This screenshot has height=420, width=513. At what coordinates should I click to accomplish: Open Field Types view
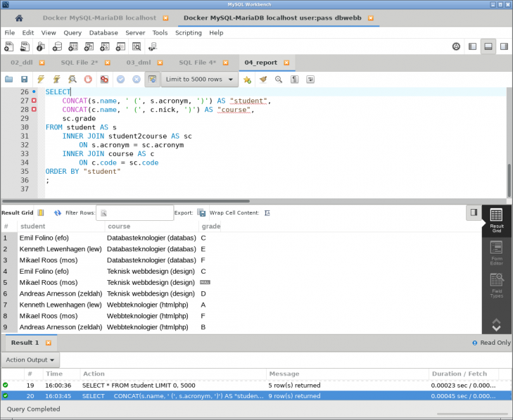(x=496, y=285)
